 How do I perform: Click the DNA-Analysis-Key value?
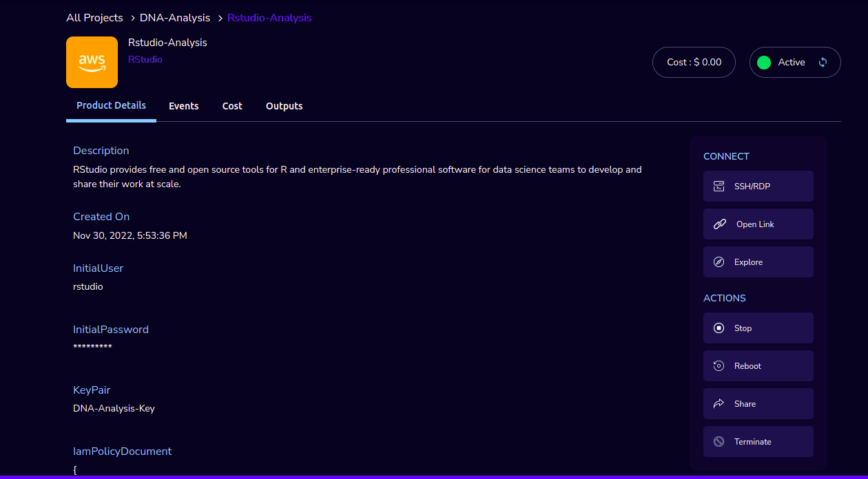(114, 408)
